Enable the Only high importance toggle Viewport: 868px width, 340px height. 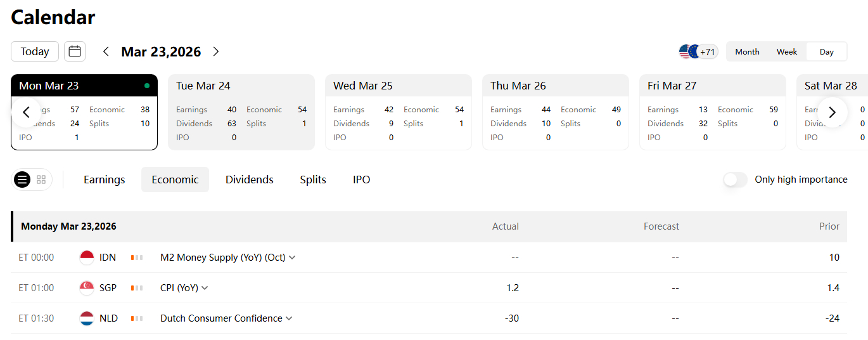[735, 180]
